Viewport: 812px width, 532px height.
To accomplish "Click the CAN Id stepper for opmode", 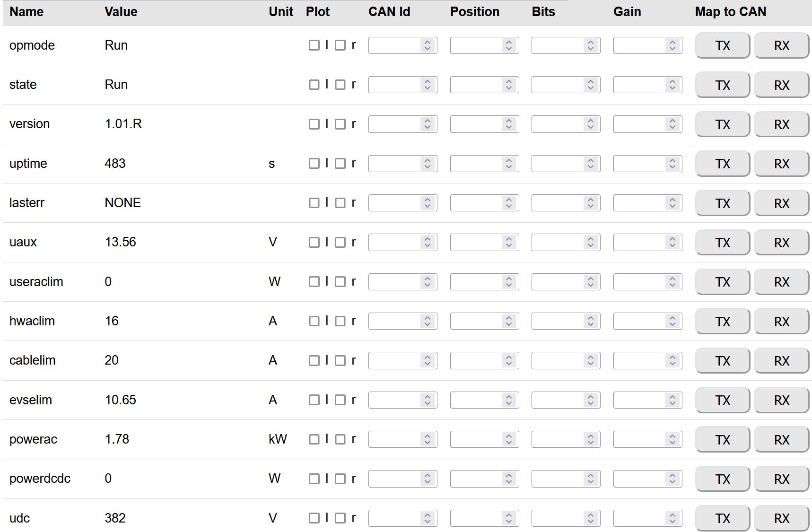I will (x=427, y=45).
